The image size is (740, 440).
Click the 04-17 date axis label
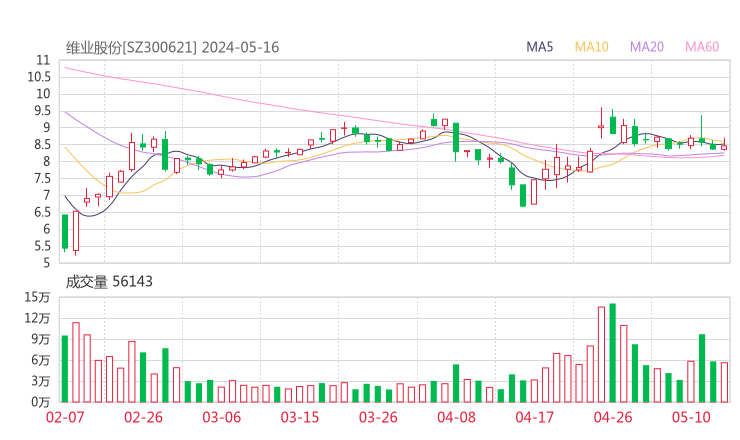coord(535,417)
